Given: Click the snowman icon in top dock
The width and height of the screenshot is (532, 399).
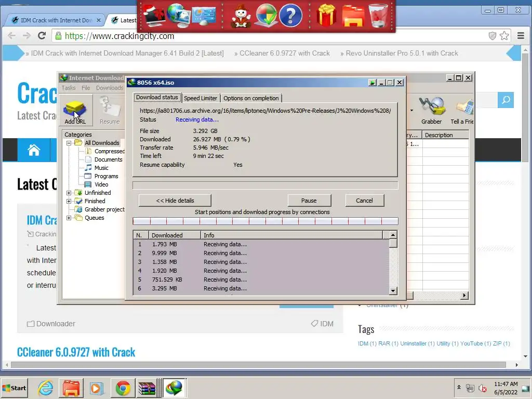Looking at the screenshot, I should (x=241, y=16).
